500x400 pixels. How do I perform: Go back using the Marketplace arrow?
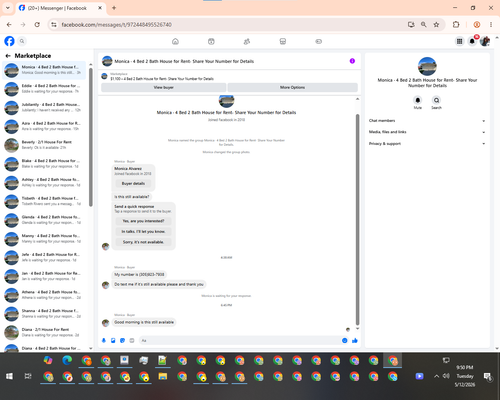point(8,56)
